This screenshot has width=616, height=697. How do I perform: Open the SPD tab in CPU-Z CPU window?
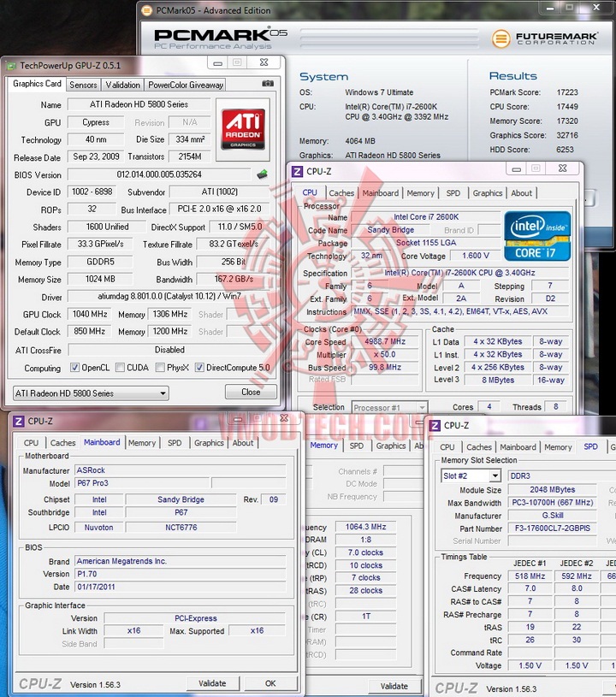tap(453, 193)
